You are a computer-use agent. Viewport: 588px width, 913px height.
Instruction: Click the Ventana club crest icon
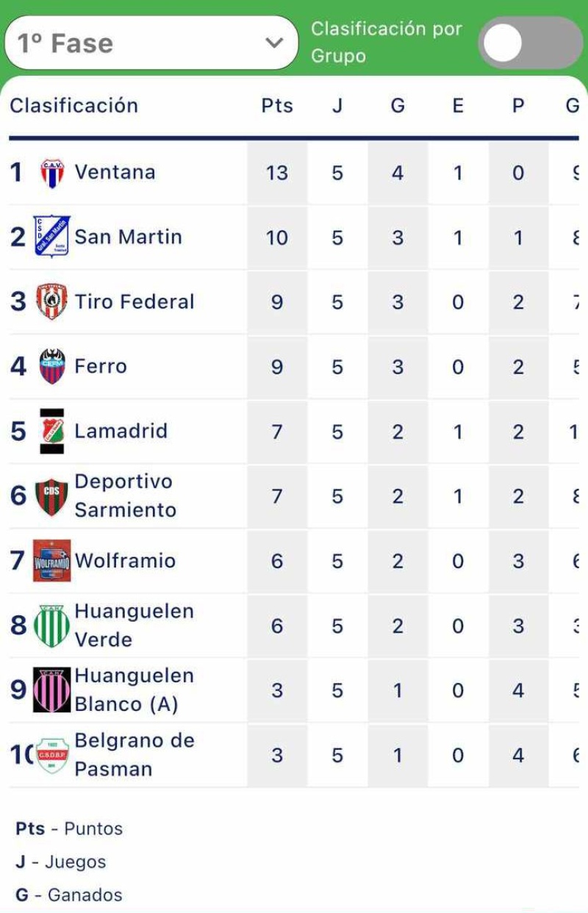pos(52,173)
